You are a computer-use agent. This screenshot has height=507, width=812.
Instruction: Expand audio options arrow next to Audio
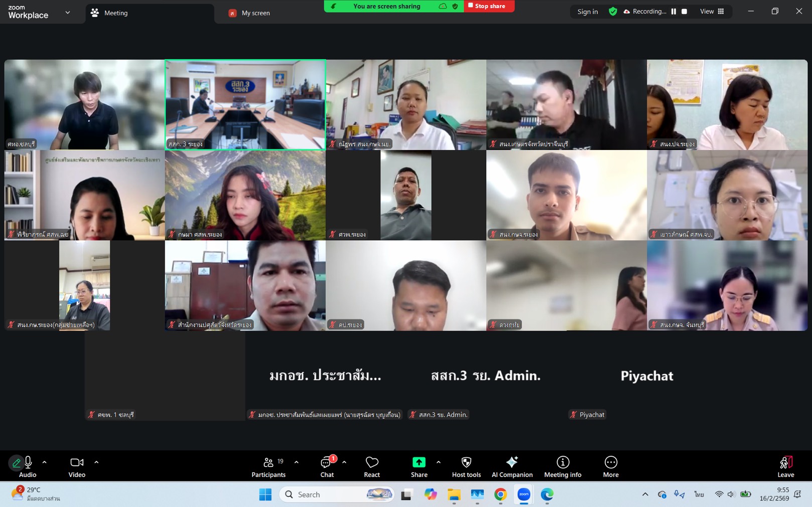[45, 462]
